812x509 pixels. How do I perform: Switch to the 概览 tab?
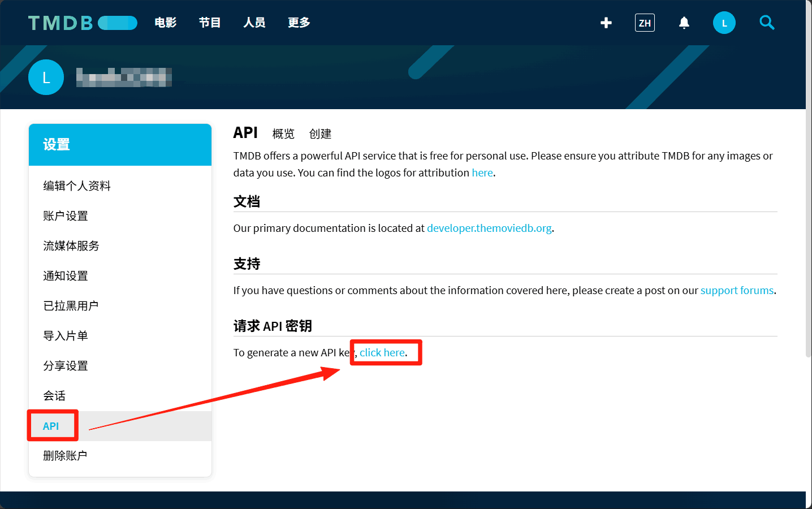(283, 134)
